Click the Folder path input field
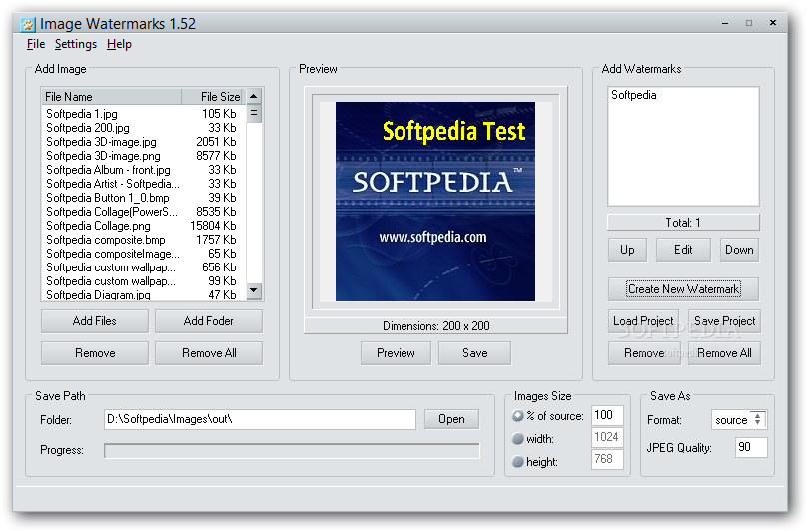The image size is (808, 532). coord(260,420)
